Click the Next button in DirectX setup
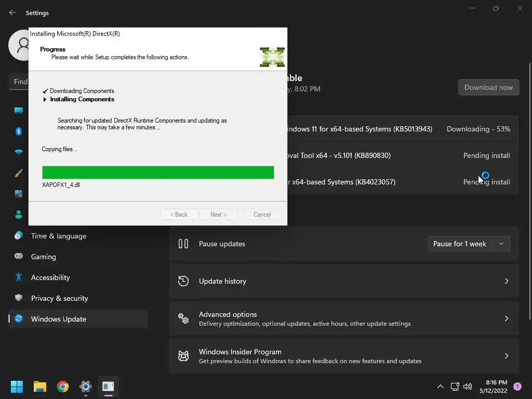Viewport: 532px width, 399px height. coord(218,215)
